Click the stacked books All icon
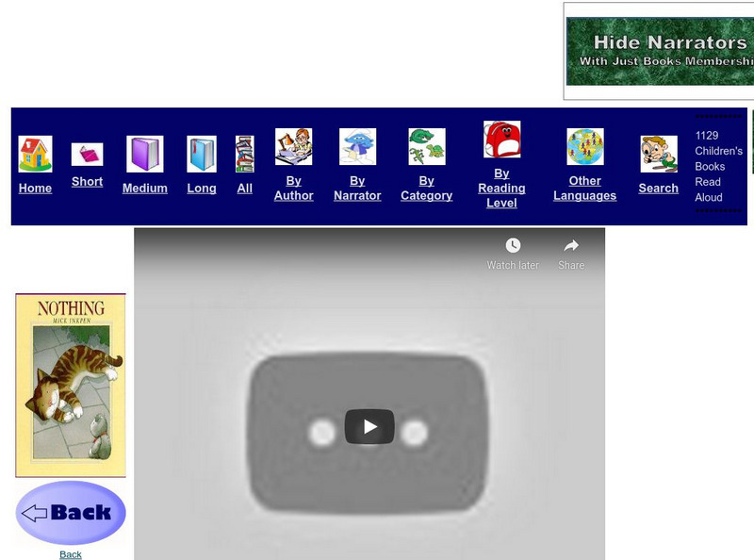The width and height of the screenshot is (754, 560). (245, 154)
